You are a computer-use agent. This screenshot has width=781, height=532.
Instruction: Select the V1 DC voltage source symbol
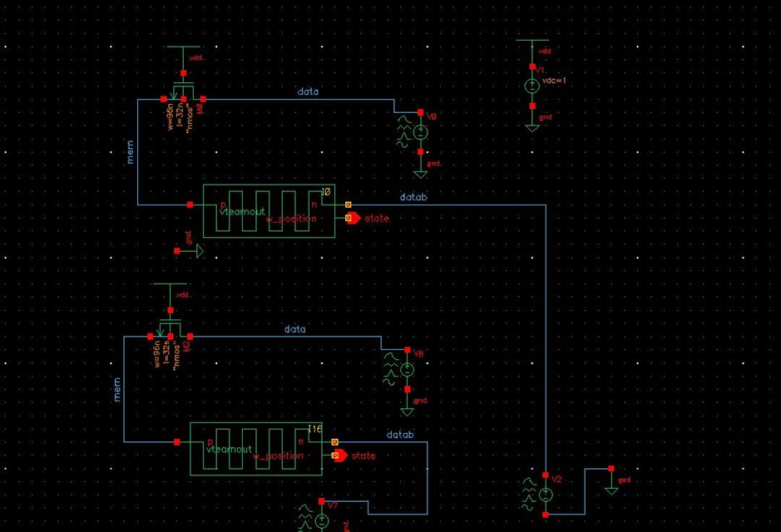[532, 86]
